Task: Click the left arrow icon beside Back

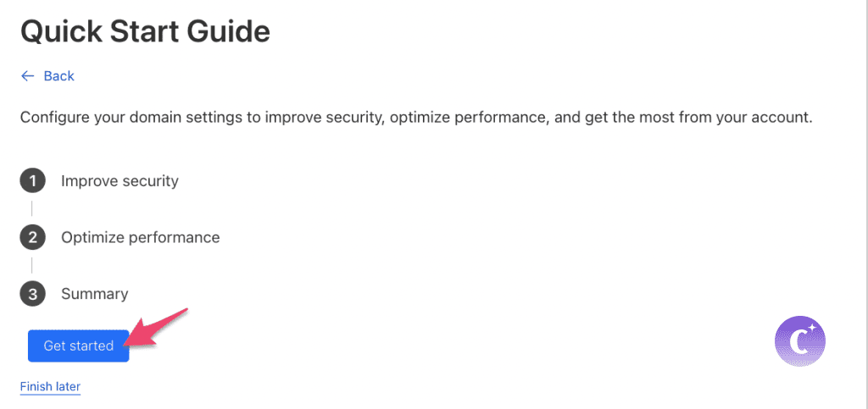Action: 27,76
